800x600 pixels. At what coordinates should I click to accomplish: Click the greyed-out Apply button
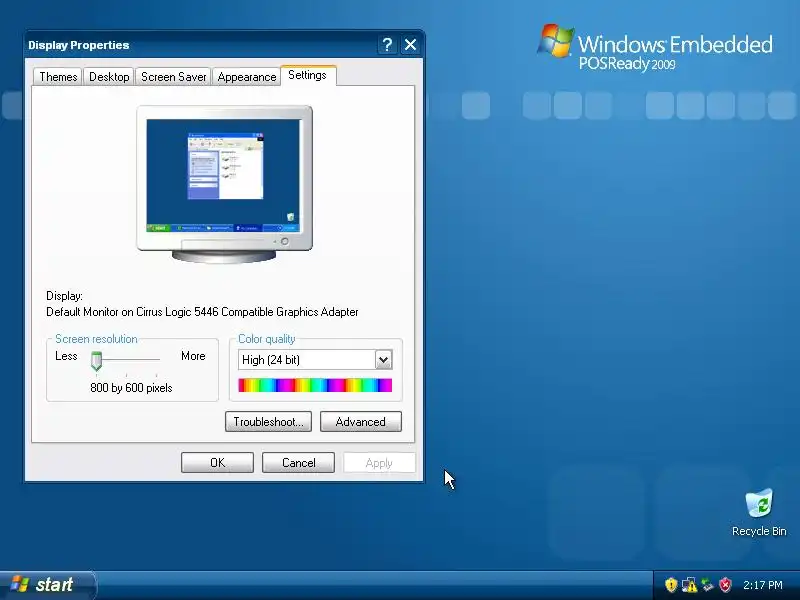(x=379, y=463)
